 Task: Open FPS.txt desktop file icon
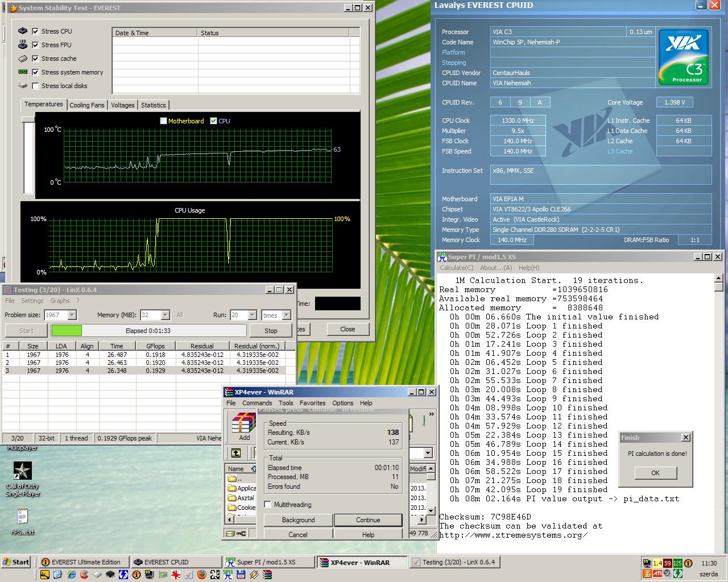(x=22, y=522)
